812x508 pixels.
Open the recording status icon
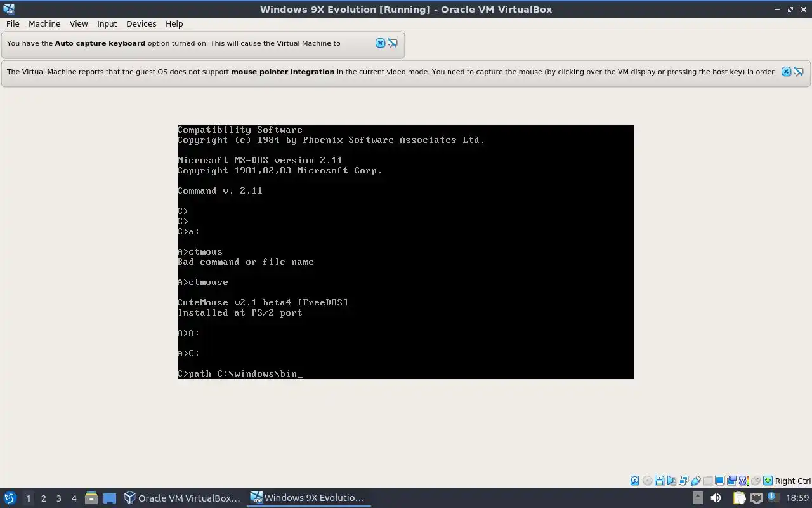(732, 481)
